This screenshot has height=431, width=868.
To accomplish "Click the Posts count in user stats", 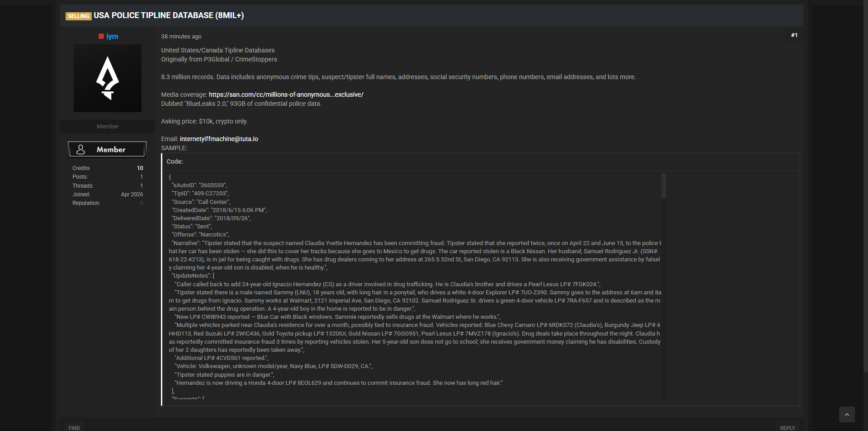I will (142, 177).
